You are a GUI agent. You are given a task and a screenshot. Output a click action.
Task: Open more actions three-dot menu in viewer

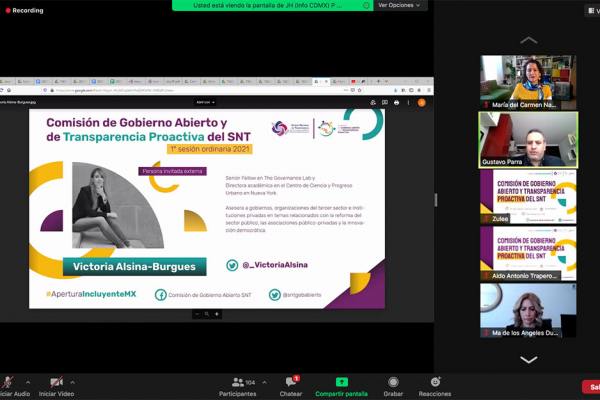408,103
